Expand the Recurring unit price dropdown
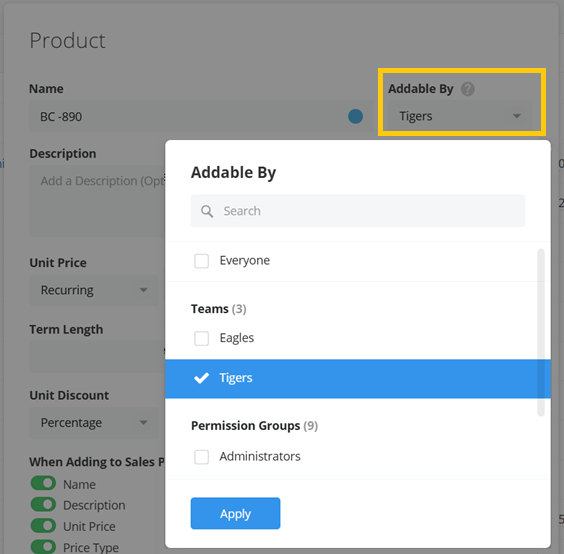This screenshot has height=554, width=564. (94, 290)
